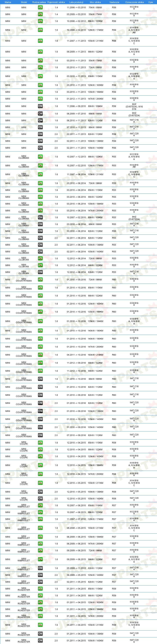Select the '01.2012 -> 11.2013' production years cell
157x644 pixels.
[76, 99]
